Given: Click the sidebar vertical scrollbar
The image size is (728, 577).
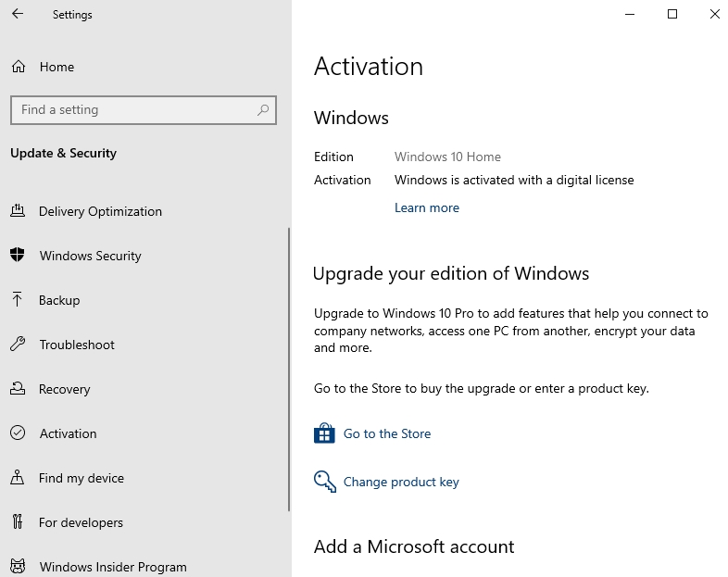Looking at the screenshot, I should point(289,370).
